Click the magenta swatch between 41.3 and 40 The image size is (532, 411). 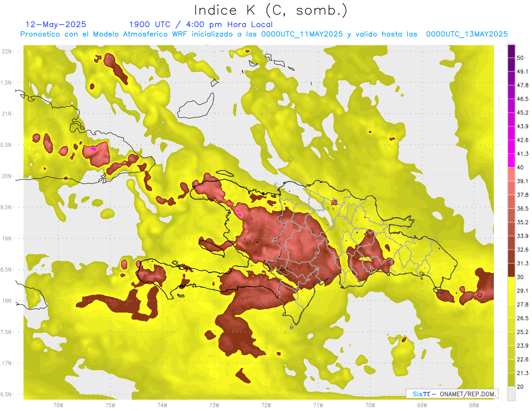[511, 160]
